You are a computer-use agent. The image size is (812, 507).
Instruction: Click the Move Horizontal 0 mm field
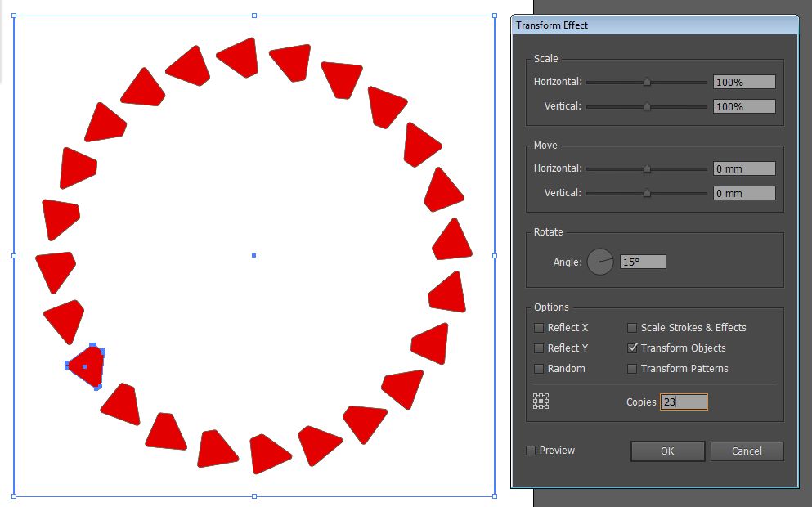[x=744, y=168]
